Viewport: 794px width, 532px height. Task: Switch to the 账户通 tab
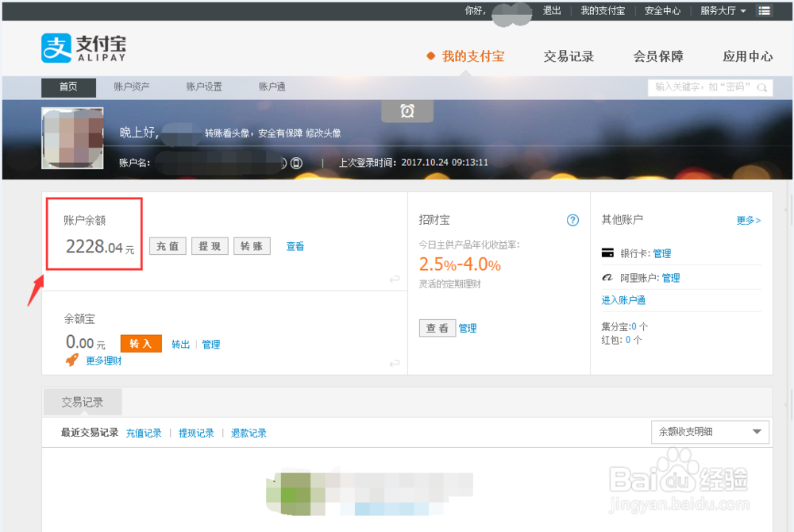point(272,87)
